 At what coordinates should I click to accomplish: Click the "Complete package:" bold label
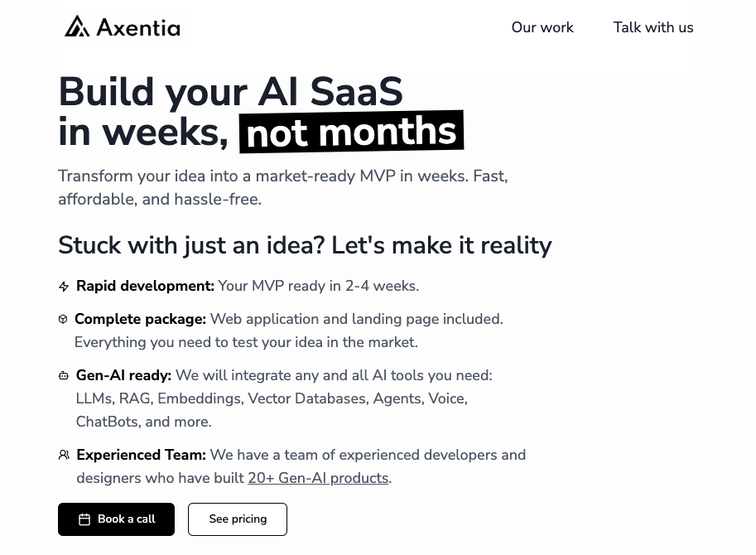(140, 319)
